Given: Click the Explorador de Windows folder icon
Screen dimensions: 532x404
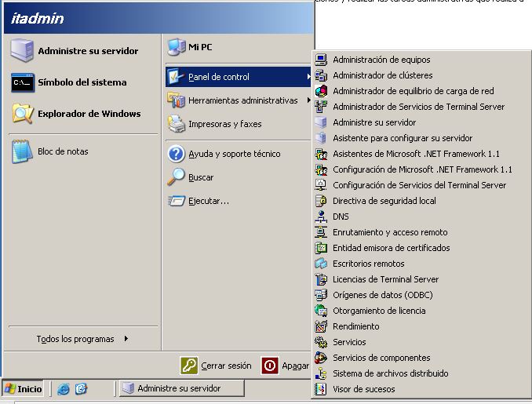Looking at the screenshot, I should (x=23, y=114).
